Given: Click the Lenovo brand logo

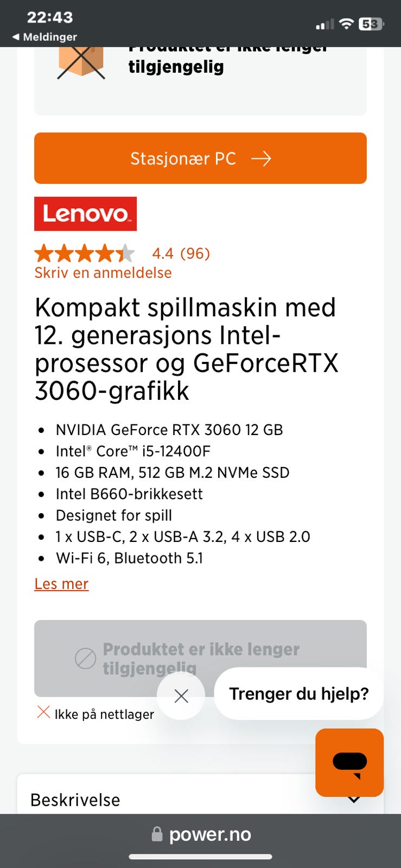Looking at the screenshot, I should click(86, 214).
